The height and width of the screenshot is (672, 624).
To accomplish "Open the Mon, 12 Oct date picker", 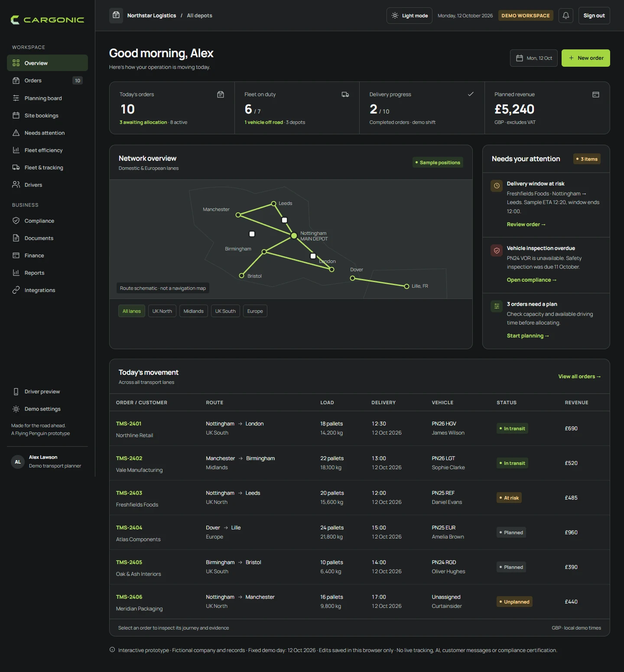I will pos(534,58).
